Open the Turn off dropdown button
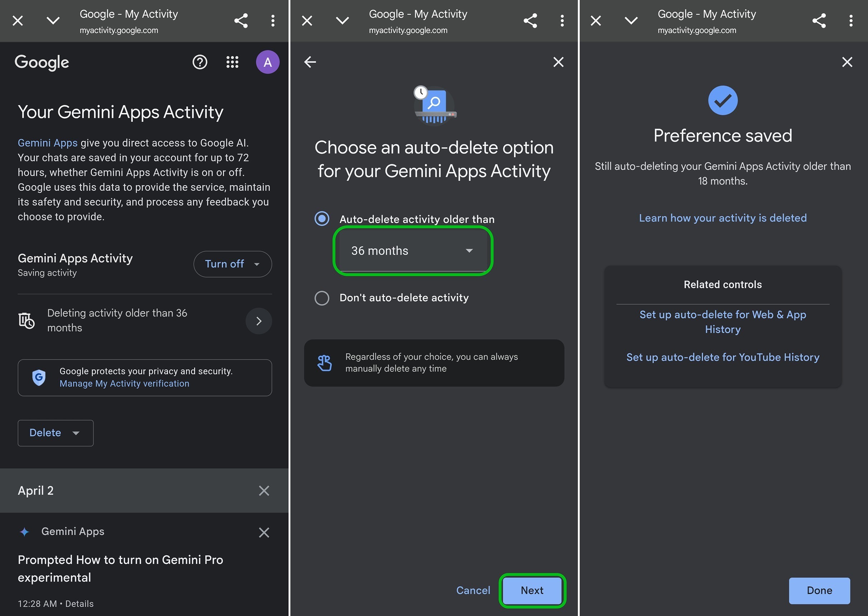Viewport: 868px width, 616px height. click(x=233, y=264)
